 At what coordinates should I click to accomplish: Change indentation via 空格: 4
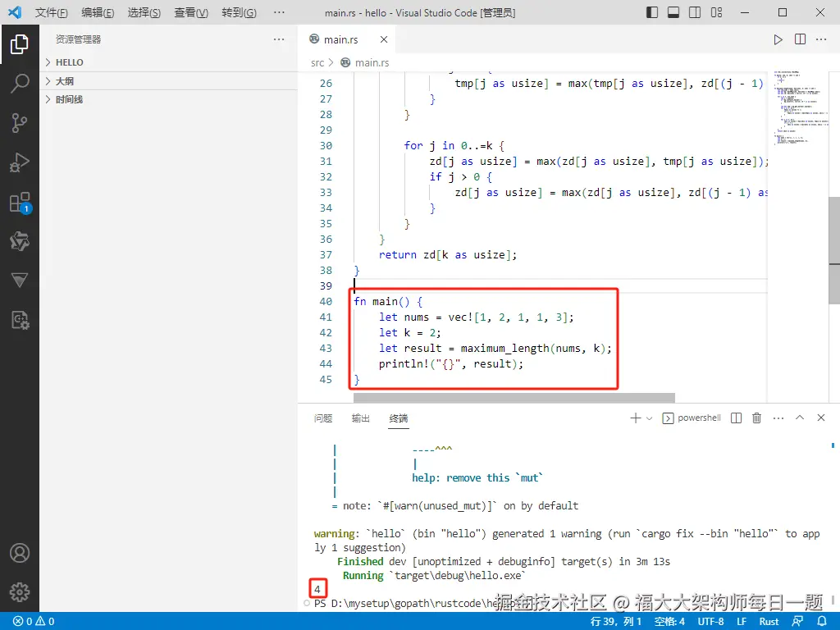[x=669, y=622]
